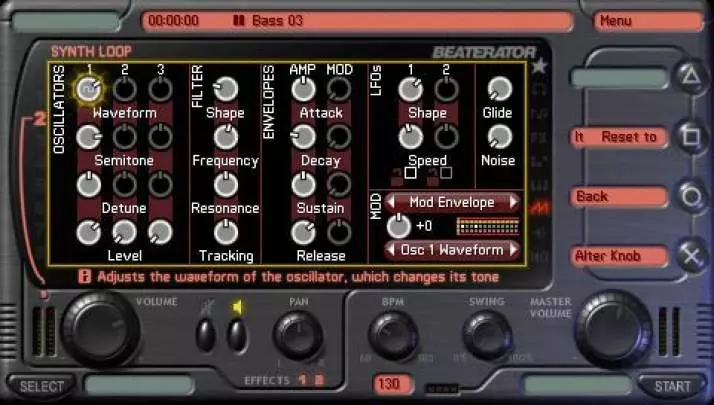Select the Filter Shape knob

coord(225,89)
